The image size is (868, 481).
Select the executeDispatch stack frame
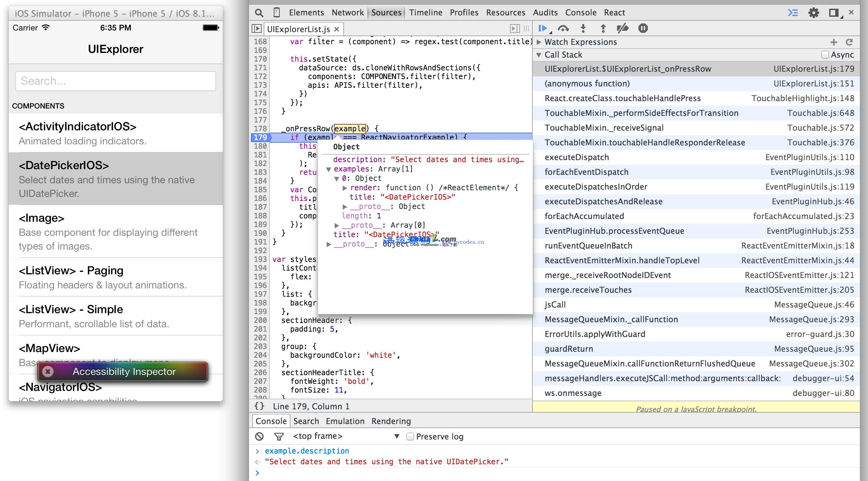click(696, 157)
